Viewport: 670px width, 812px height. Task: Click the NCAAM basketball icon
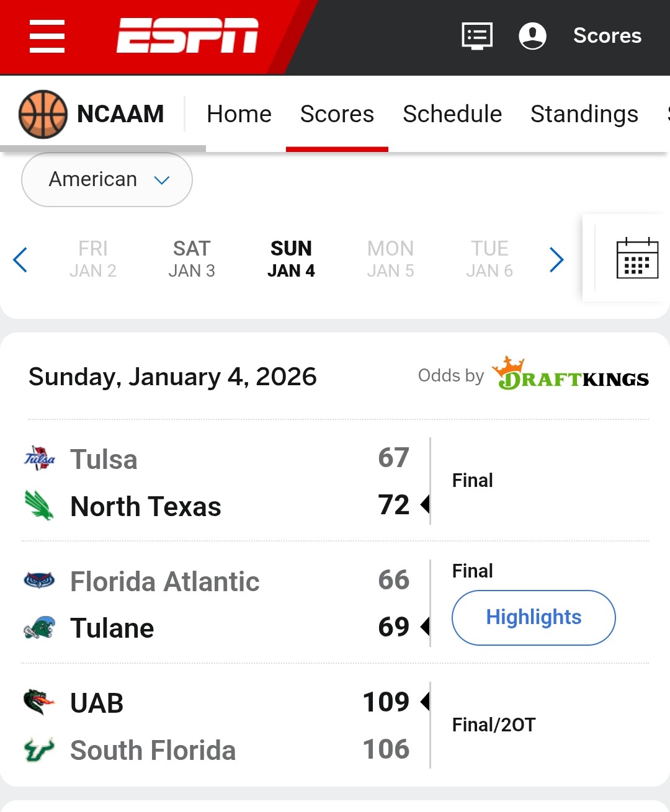pos(43,114)
